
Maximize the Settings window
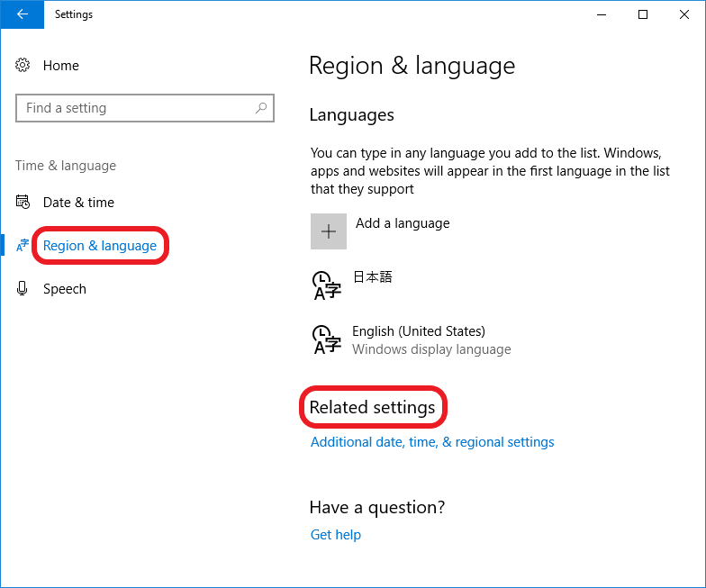[643, 14]
